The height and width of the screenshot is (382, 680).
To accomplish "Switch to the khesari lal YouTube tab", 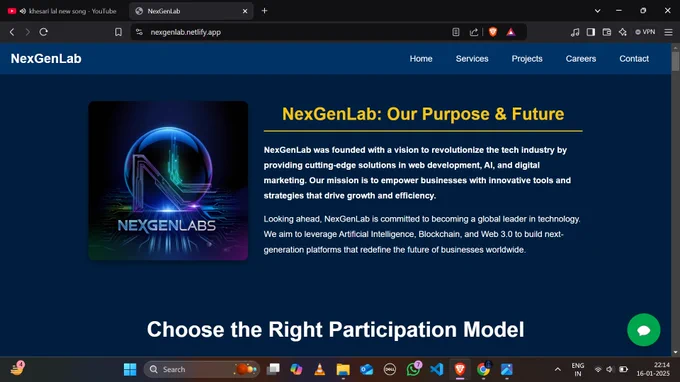I will pos(64,11).
